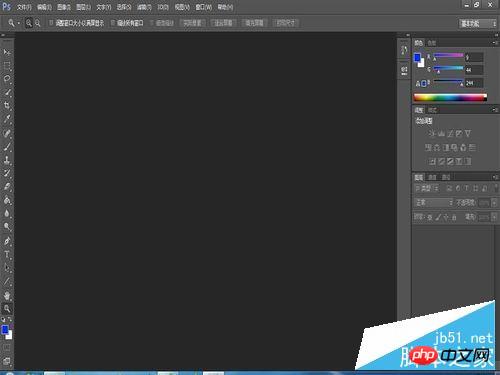Click the Actual Pixels button
The image size is (500, 375).
tap(192, 23)
